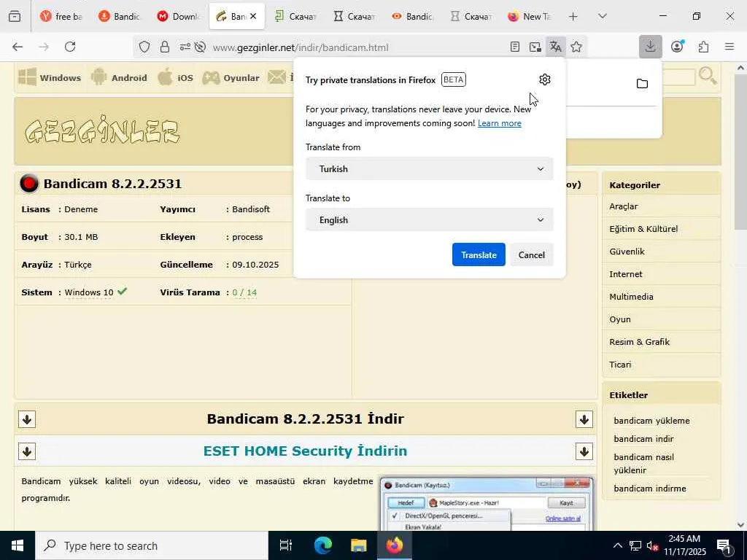
Task: Cancel the translation popup
Action: tap(532, 254)
